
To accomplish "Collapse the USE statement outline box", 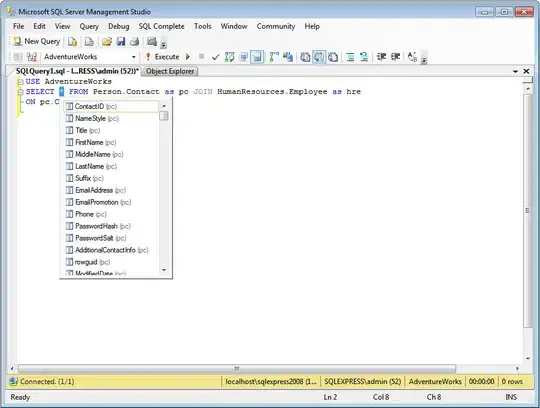I will point(21,82).
